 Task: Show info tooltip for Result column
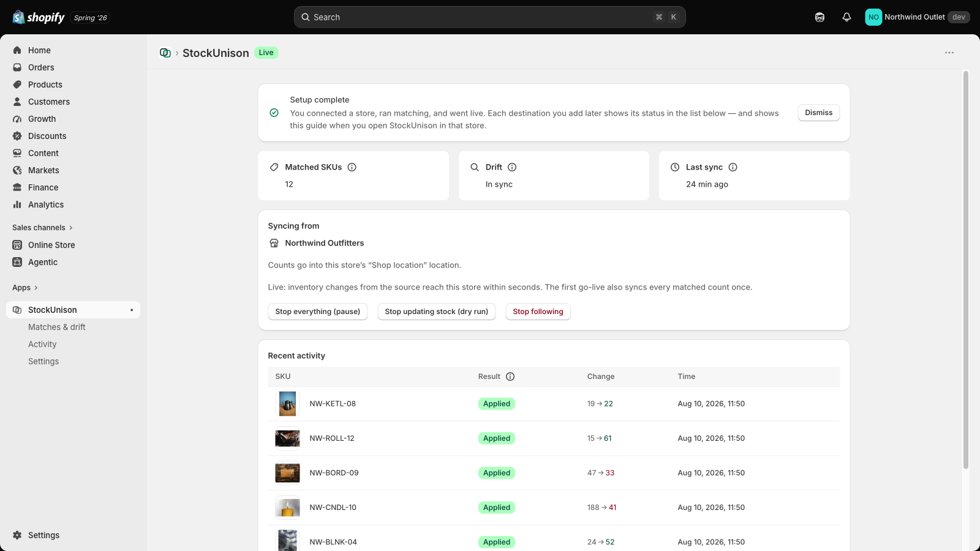510,377
